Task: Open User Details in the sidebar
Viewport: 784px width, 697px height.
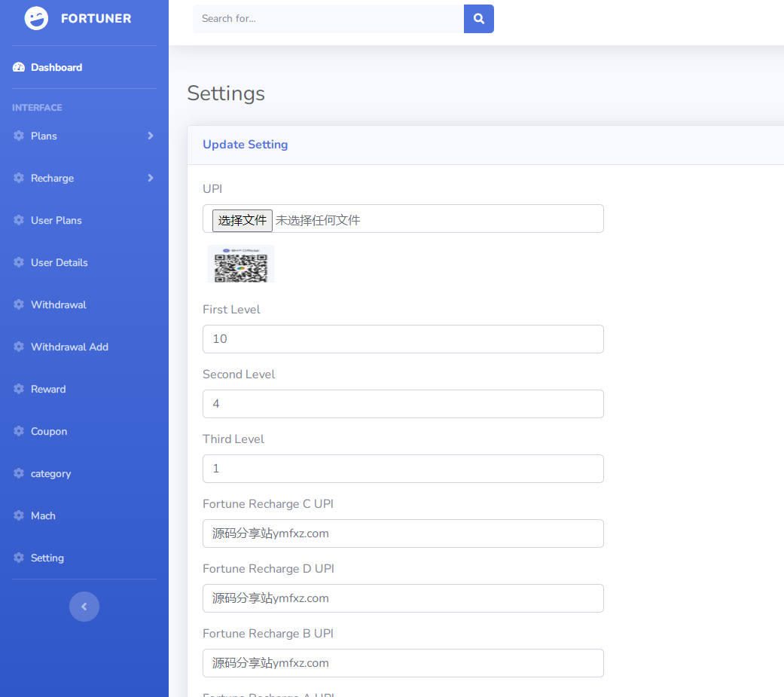Action: tap(59, 263)
